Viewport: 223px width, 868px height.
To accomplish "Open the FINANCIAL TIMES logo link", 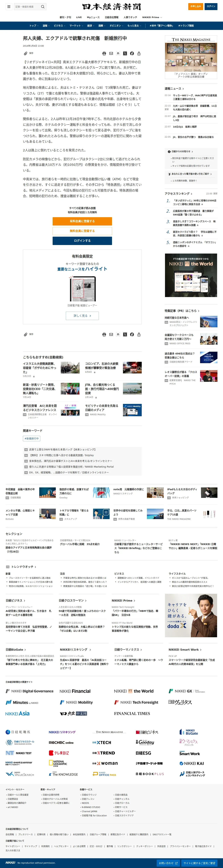I will (x=132, y=713).
